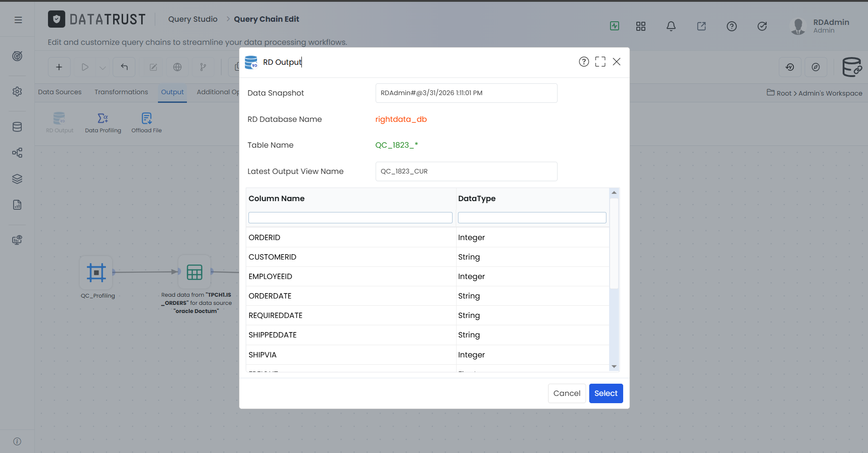Click the edit pencil toolbar icon
The image size is (868, 453).
[153, 67]
